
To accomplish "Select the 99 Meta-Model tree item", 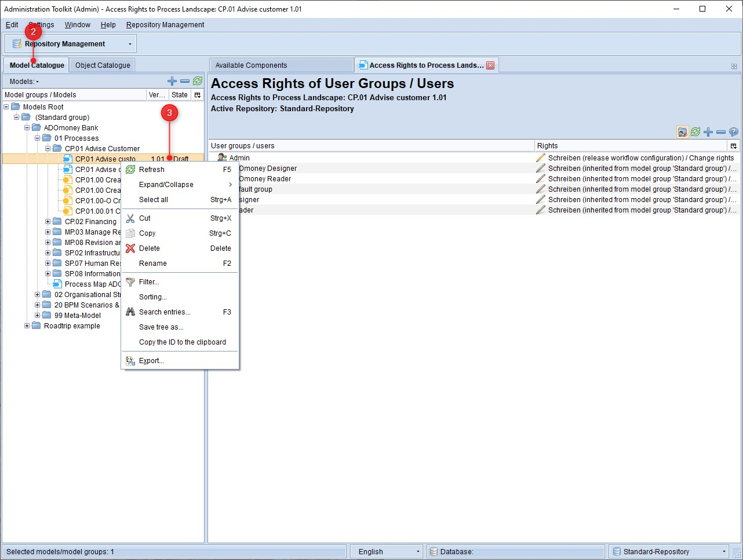I will 78,316.
